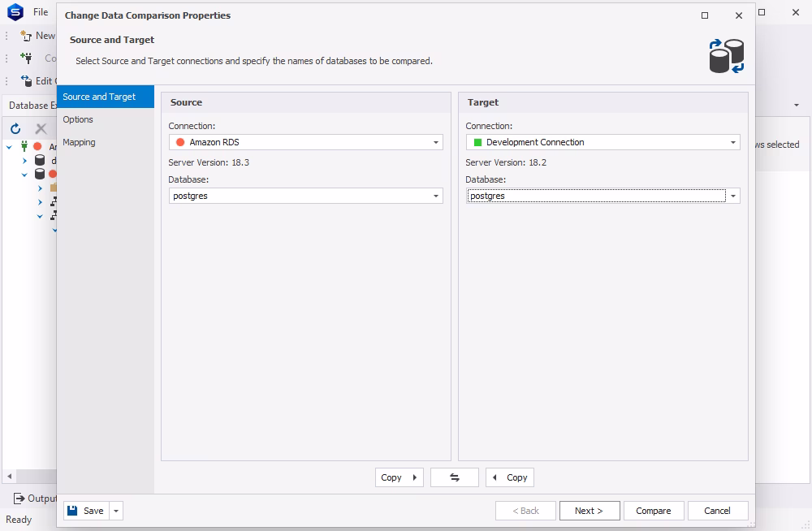Click the green Development Connection indicator
The width and height of the screenshot is (812, 531).
click(x=477, y=142)
